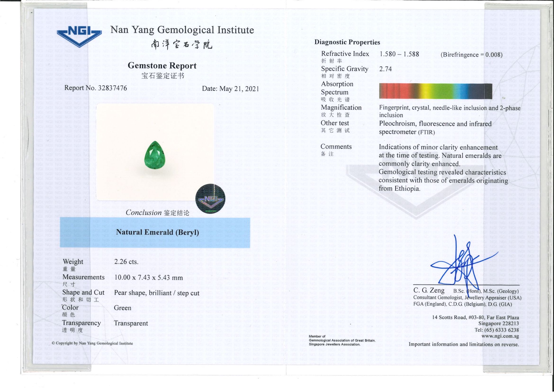Click 'Consultant Gemologist, Jewellery Appraiser (USA)'

pos(467,298)
